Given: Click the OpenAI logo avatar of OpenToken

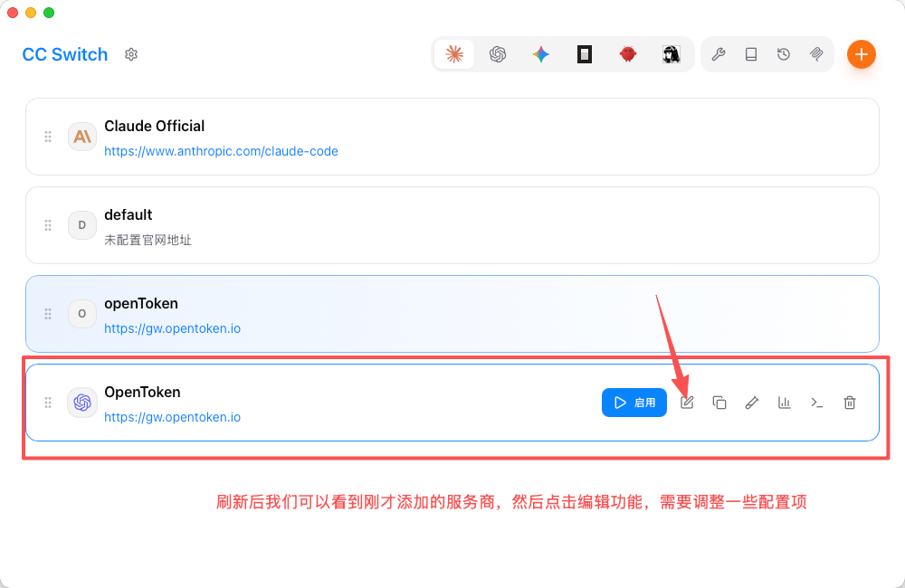Looking at the screenshot, I should (82, 403).
